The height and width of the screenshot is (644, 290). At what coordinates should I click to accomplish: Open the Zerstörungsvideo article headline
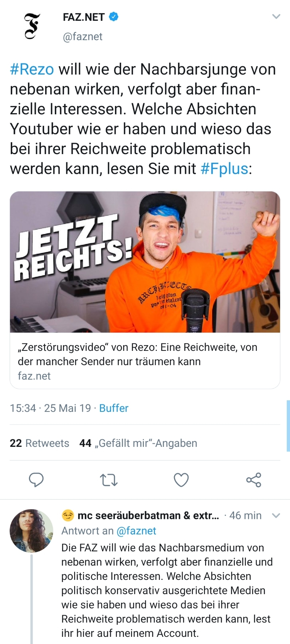click(x=138, y=354)
